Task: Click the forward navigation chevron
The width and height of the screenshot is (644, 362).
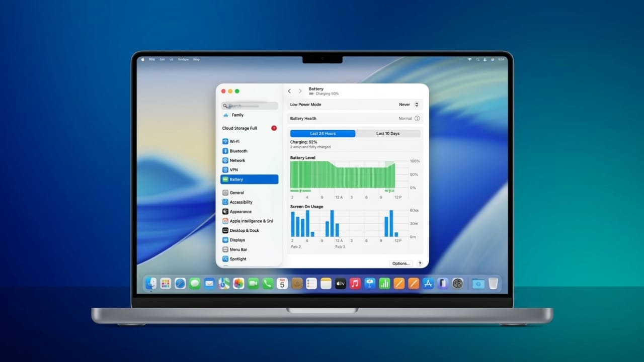Action: [299, 91]
